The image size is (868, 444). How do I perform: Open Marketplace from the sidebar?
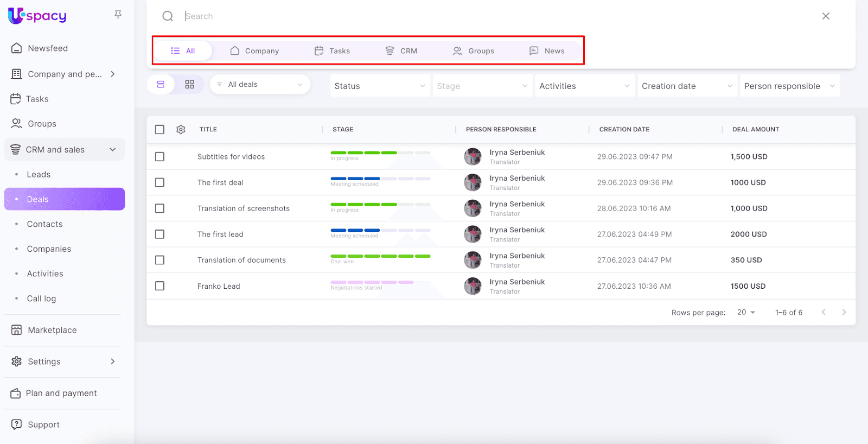pos(52,330)
